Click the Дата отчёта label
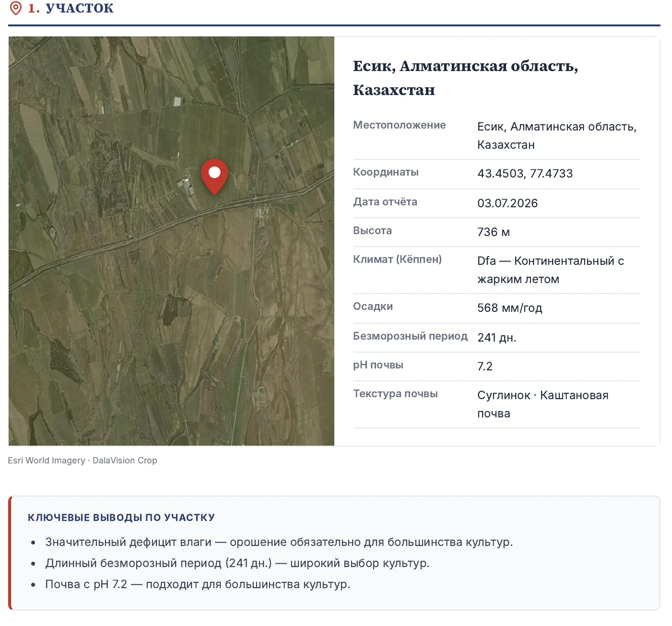This screenshot has width=672, height=626. [385, 202]
